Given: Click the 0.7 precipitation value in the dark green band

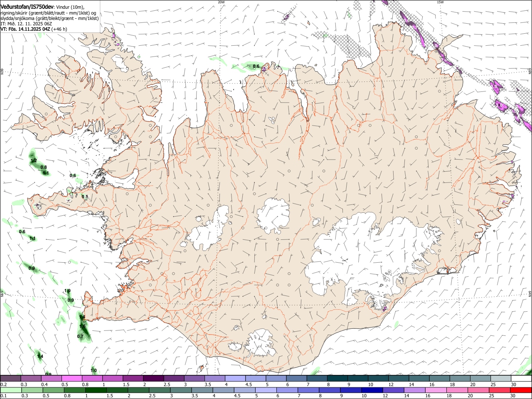Looking at the screenshot, I should 80,336.
